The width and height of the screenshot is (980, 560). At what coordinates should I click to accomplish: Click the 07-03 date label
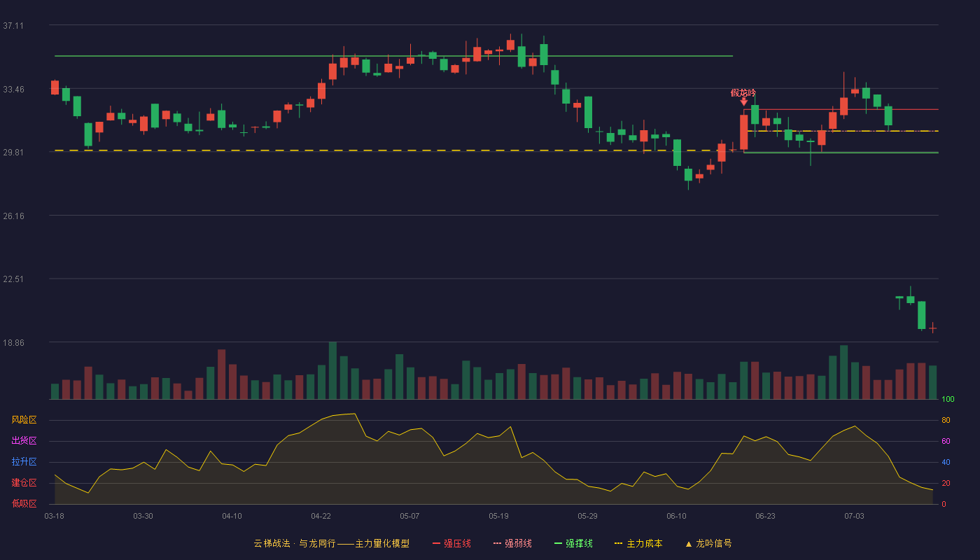(854, 516)
